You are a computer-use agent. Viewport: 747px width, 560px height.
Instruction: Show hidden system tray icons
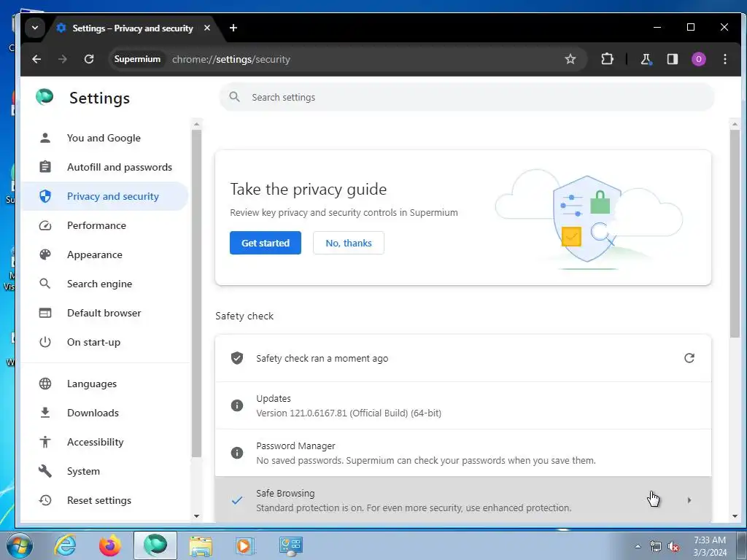638,546
